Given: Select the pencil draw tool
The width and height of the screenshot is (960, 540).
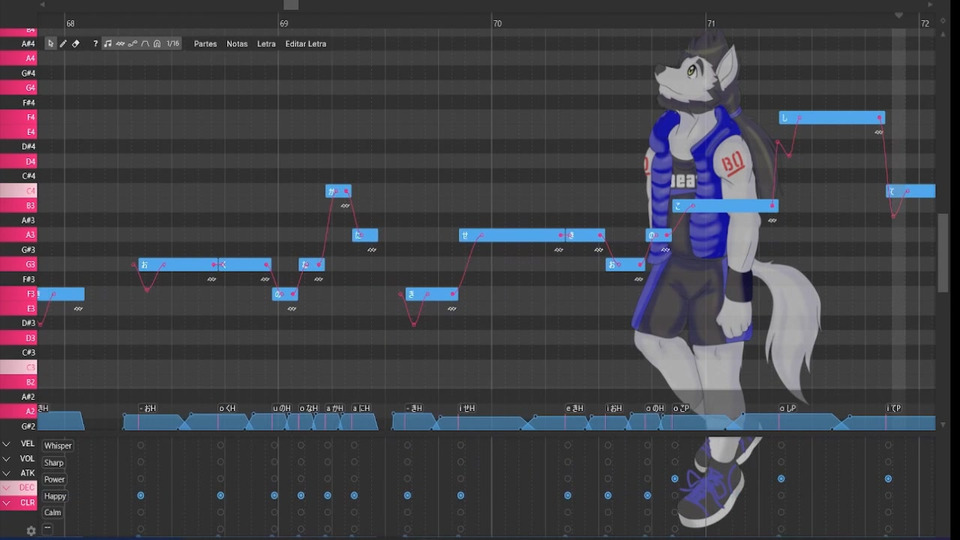Looking at the screenshot, I should point(63,43).
